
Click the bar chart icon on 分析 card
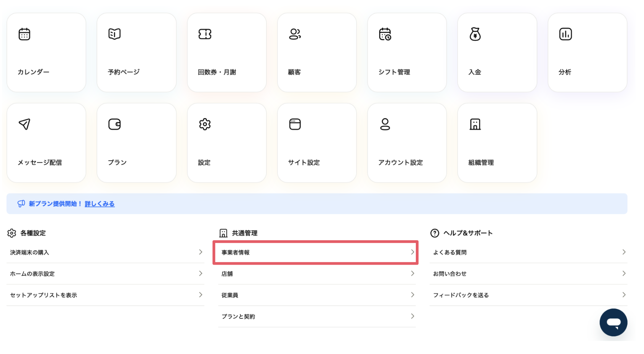coord(566,34)
